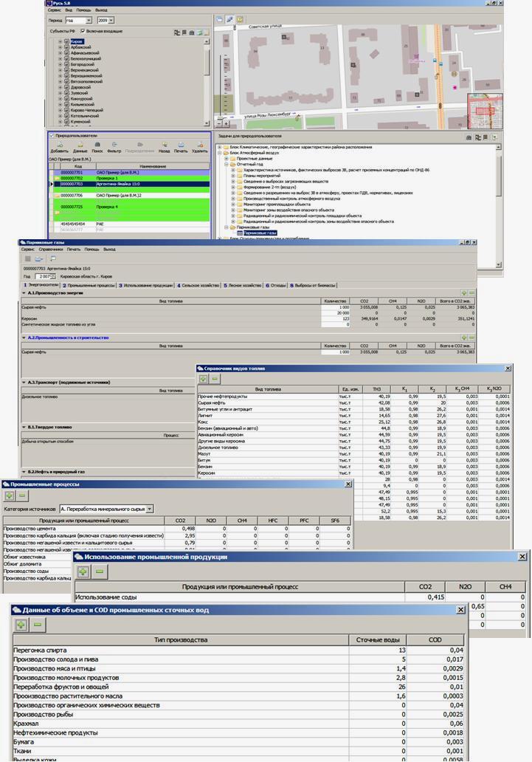Toggle the Природопользователи checkbox

pyautogui.click(x=52, y=136)
